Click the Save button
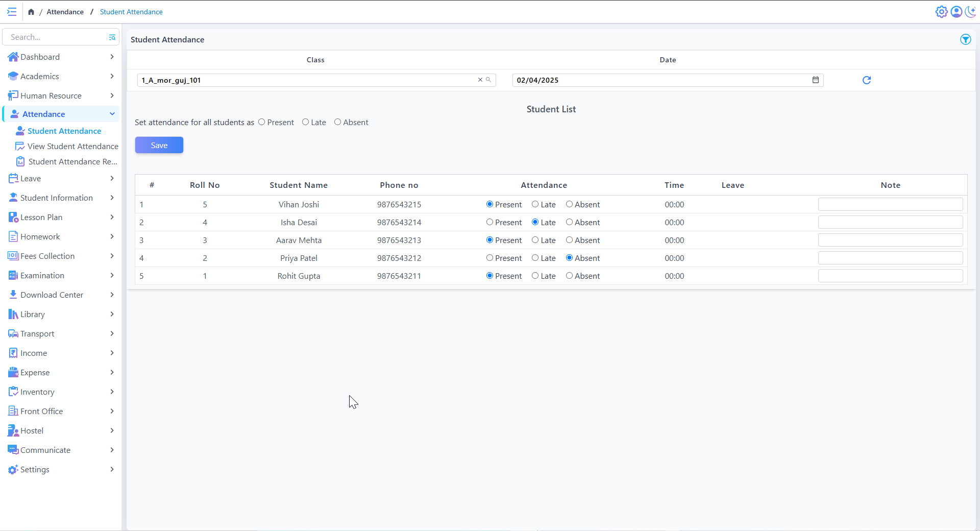 click(159, 145)
